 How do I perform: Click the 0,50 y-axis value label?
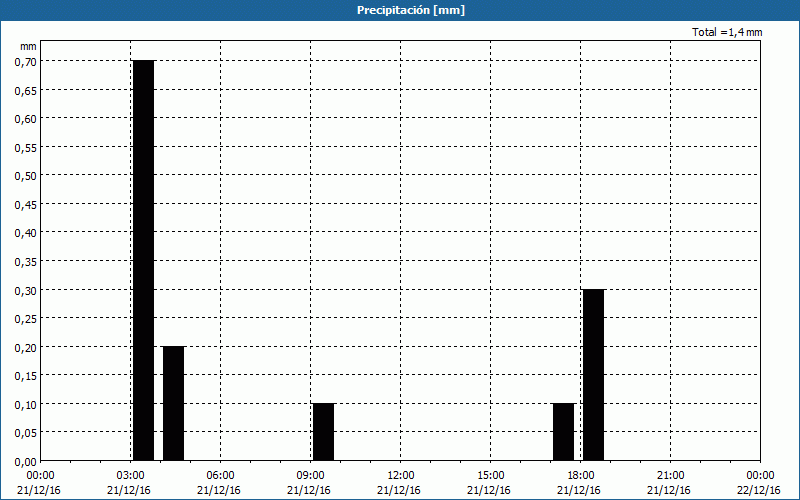(x=25, y=176)
